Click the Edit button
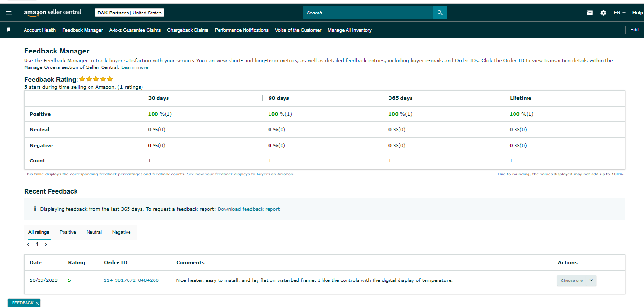 [x=634, y=30]
